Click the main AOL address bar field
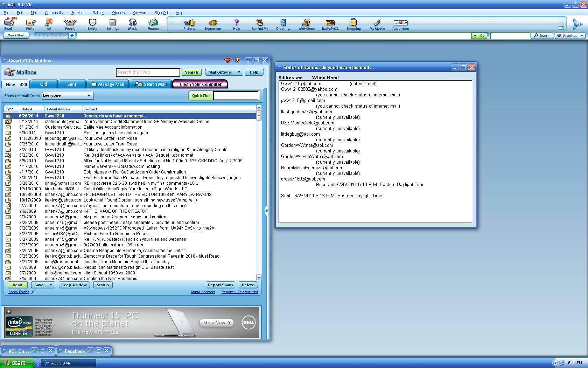Viewport: 588px width, 368px height. [274, 35]
